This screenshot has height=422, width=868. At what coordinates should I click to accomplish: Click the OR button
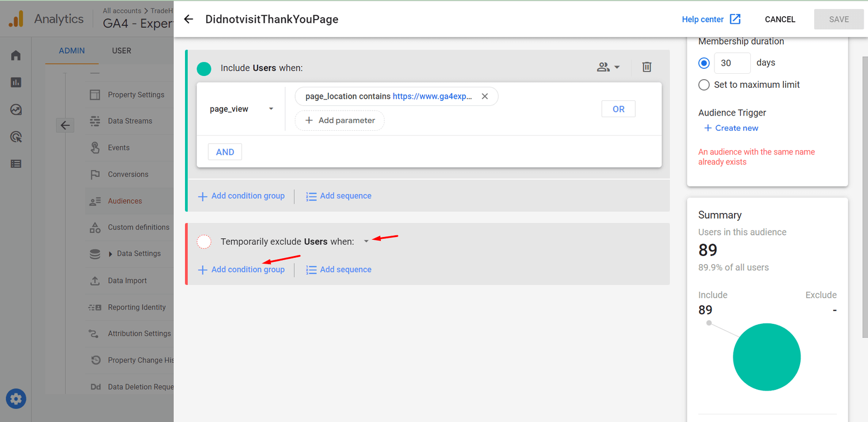[618, 109]
